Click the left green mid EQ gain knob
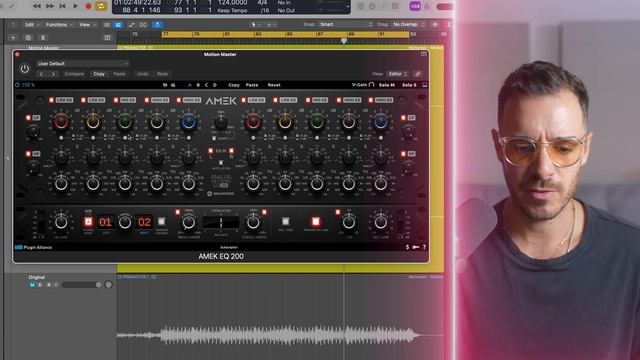640x360 pixels. [x=125, y=122]
